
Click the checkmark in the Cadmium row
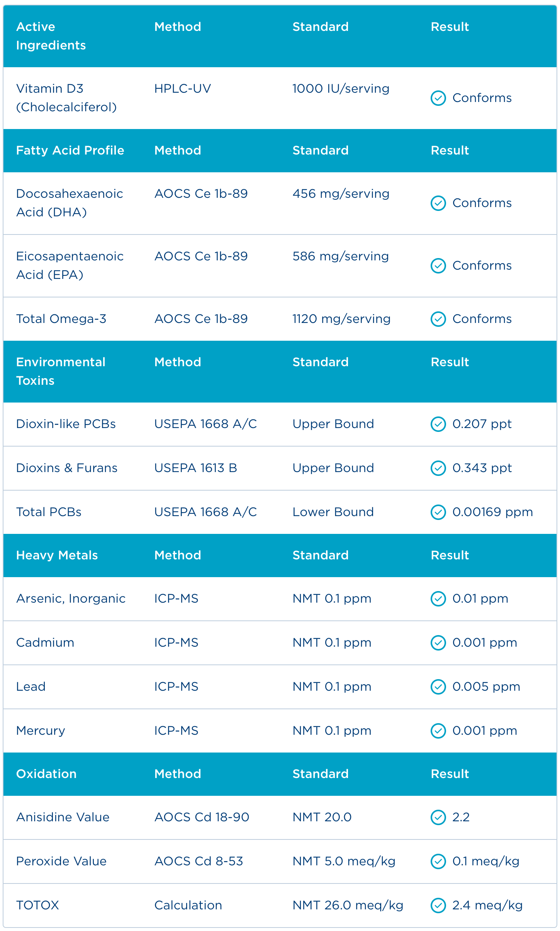pos(438,643)
